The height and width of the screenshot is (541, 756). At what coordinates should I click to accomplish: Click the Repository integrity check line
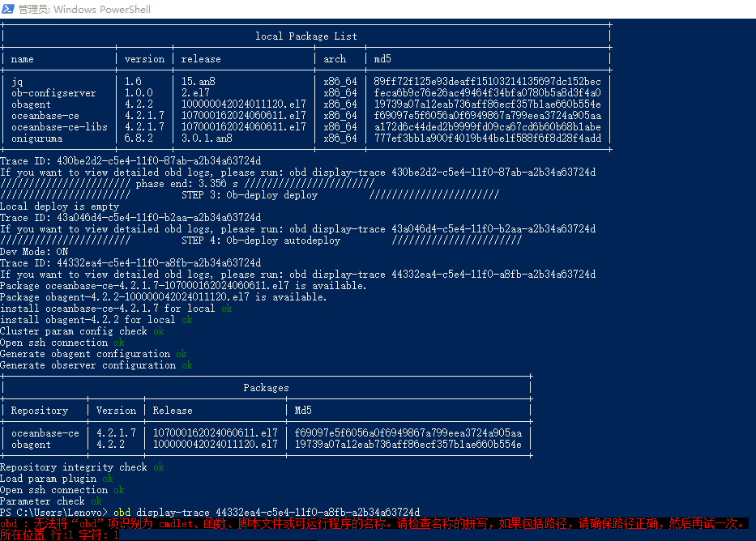(x=74, y=467)
